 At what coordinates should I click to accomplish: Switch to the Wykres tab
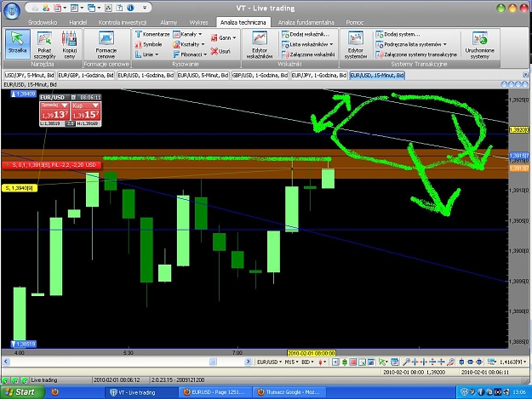(x=198, y=22)
